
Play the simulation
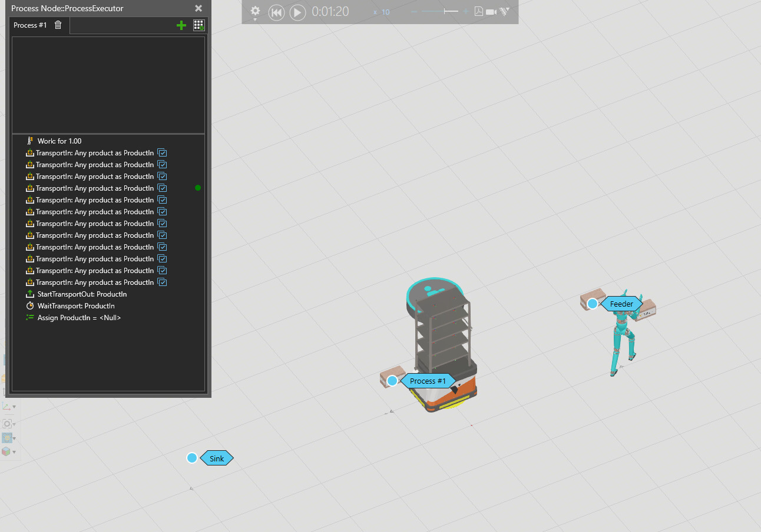(297, 12)
